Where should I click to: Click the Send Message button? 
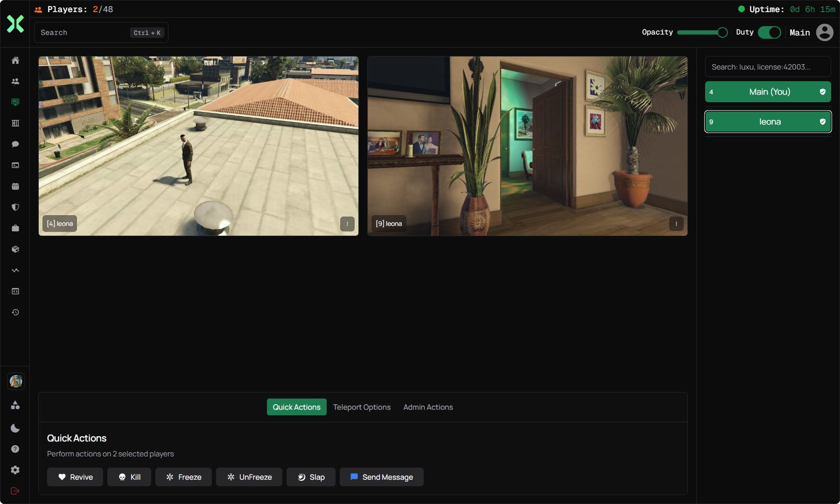pos(381,477)
